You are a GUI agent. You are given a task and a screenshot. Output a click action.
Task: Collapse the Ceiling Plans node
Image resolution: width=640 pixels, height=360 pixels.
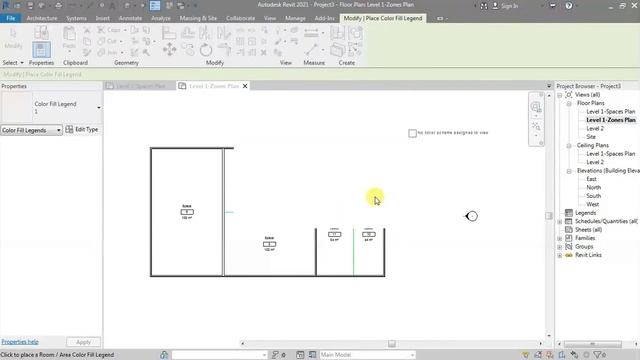pos(569,145)
